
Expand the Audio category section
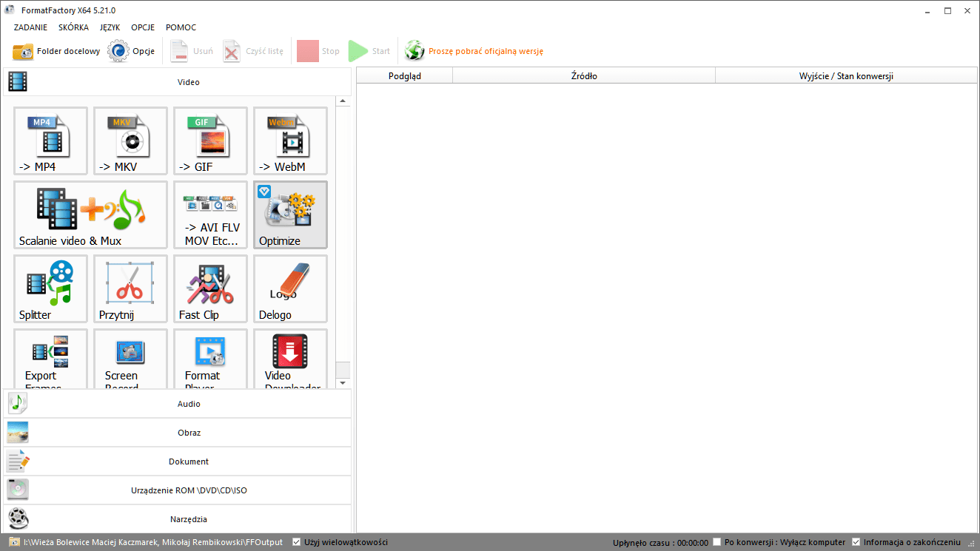[x=178, y=404]
